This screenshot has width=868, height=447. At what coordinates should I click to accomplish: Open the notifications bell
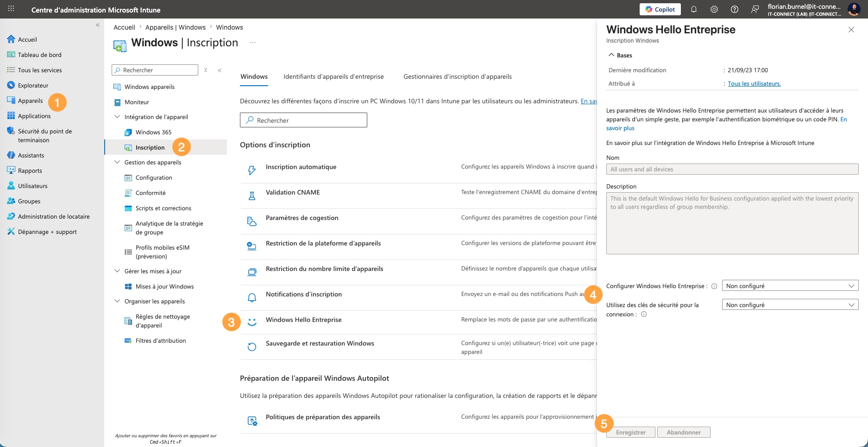[x=694, y=9]
